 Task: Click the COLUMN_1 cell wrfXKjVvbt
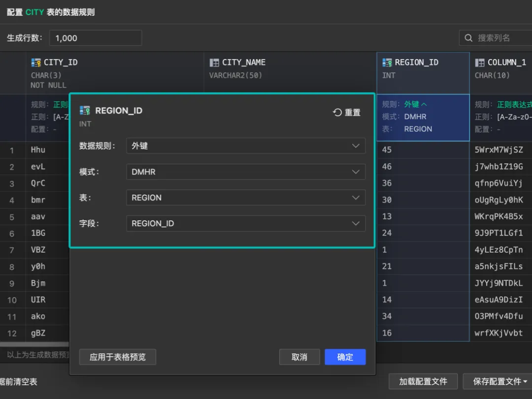pos(499,333)
